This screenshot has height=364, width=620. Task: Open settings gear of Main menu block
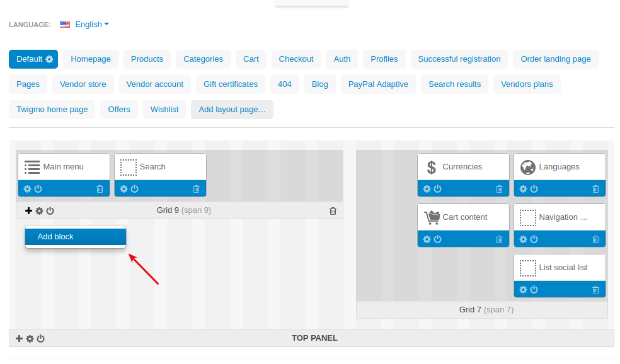tap(27, 189)
